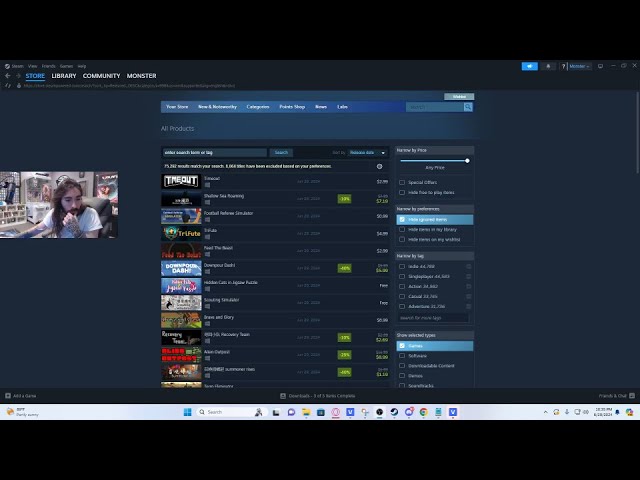
Task: Open search preferences gear icon
Action: click(379, 166)
